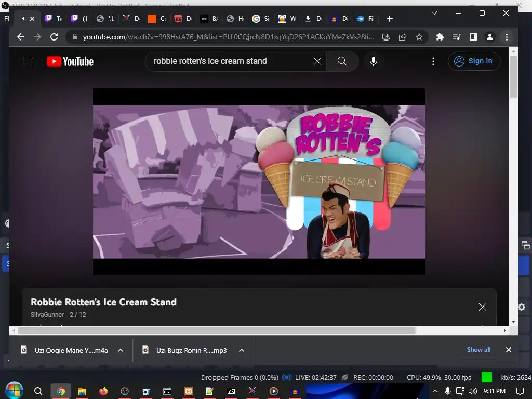Clear the YouTube search query
The image size is (532, 399).
[317, 61]
